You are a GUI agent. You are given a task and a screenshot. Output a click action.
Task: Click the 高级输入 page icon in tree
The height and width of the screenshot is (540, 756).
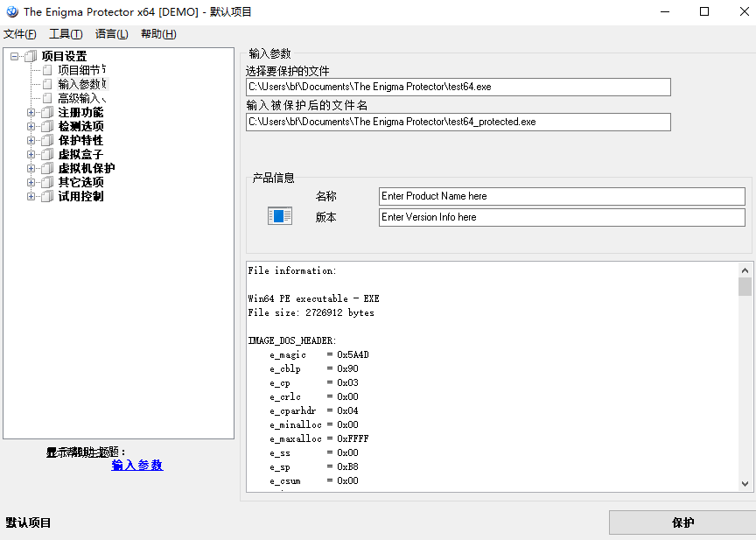tap(47, 98)
